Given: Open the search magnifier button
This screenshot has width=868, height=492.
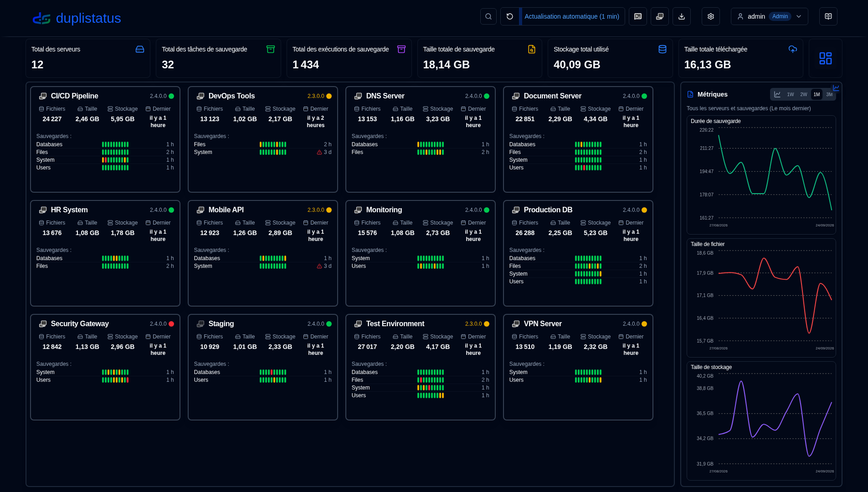Looking at the screenshot, I should [488, 16].
